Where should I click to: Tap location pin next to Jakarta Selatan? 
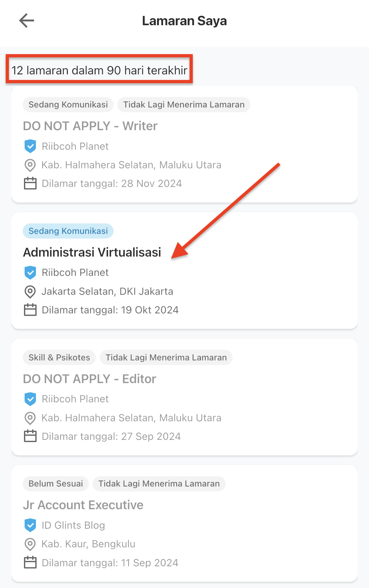pyautogui.click(x=30, y=291)
